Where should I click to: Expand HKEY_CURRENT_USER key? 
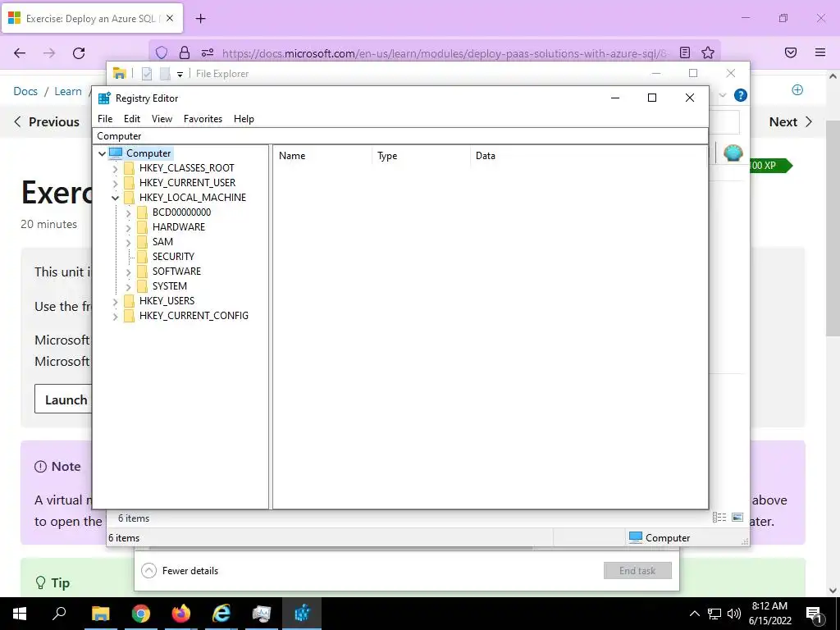(x=115, y=183)
